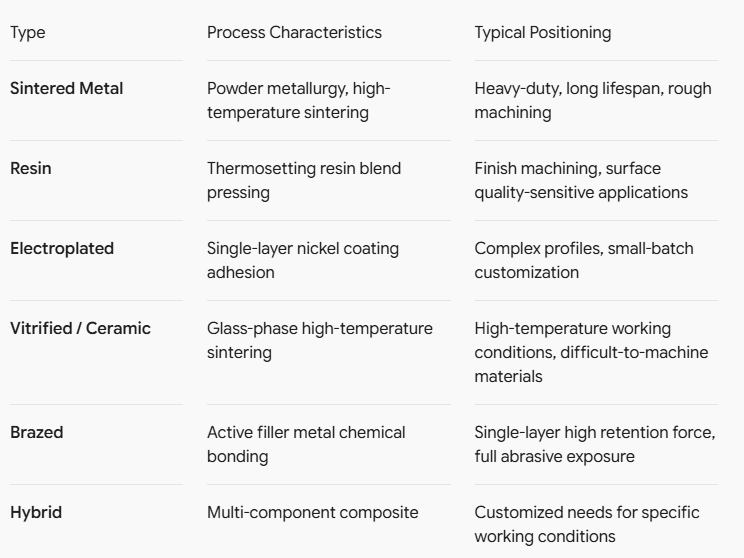Viewport: 744px width, 558px height.
Task: Click the Heavy-duty, long lifespan positioning cell
Action: pyautogui.click(x=593, y=101)
